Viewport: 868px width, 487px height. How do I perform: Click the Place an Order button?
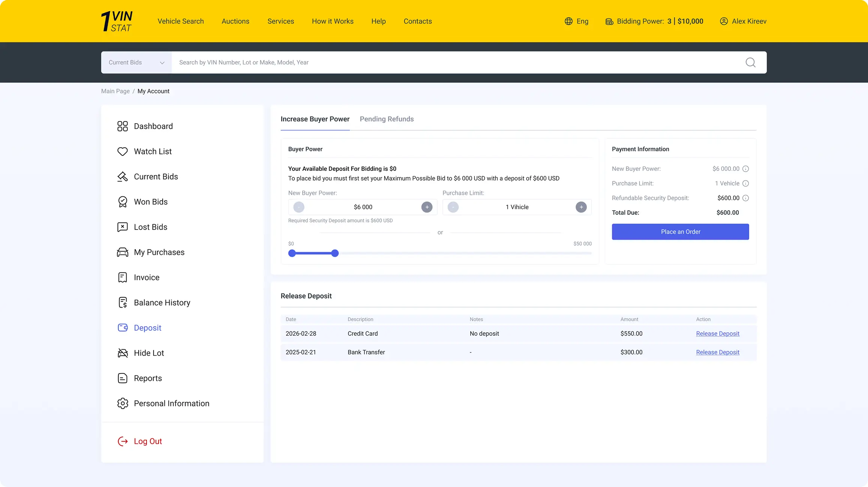680,232
